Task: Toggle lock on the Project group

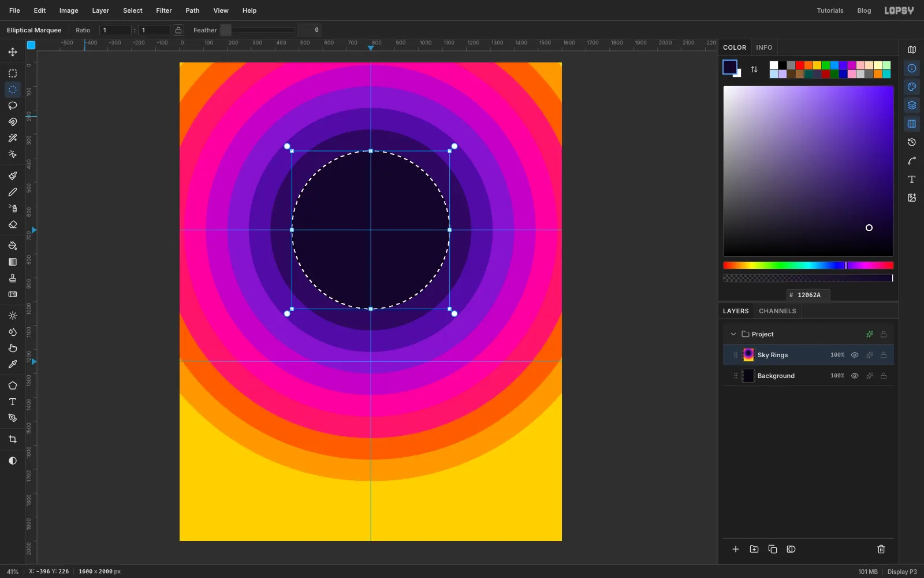Action: pyautogui.click(x=884, y=334)
